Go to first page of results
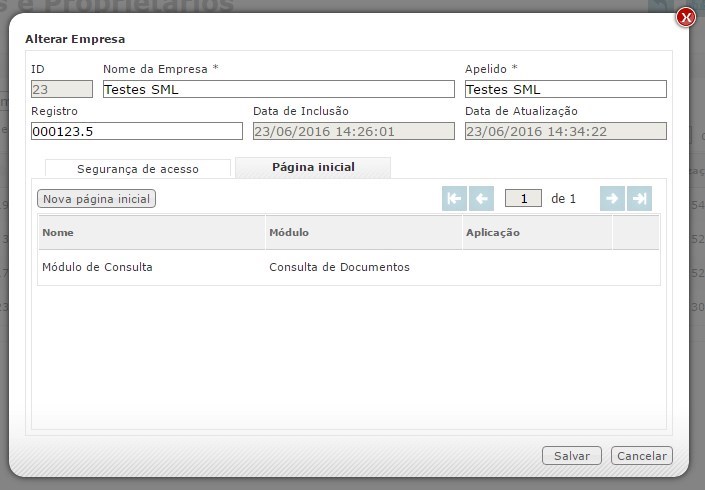 454,199
